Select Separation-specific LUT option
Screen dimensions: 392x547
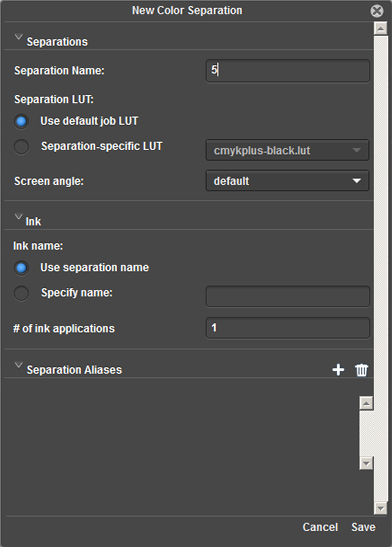tap(21, 146)
